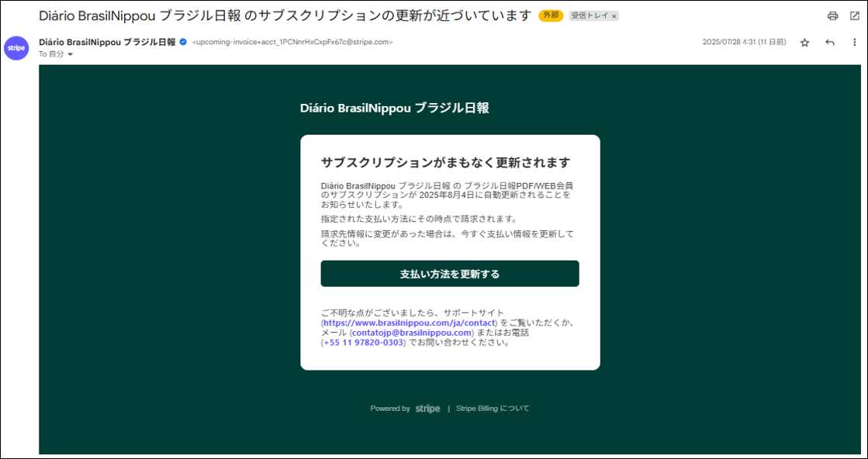Click the line 指定された支払い方法にその時点で請求されます
Screen dimensions: 868x459
click(418, 219)
